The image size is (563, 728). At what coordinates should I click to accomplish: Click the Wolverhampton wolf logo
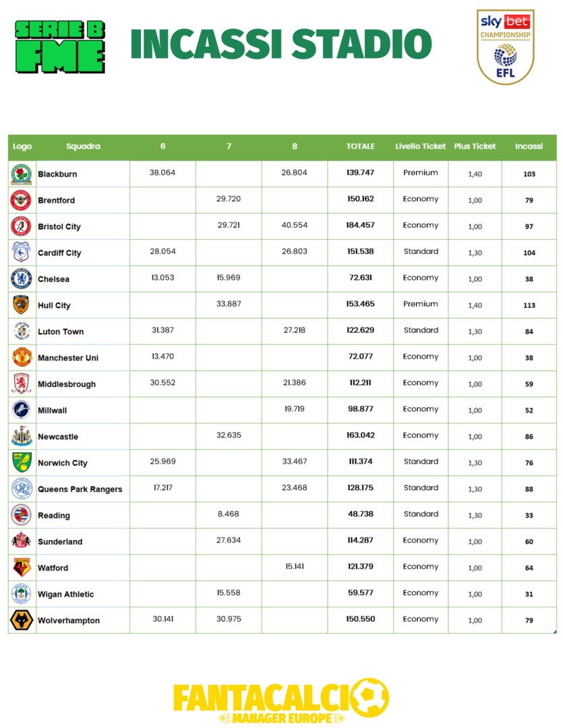pos(22,620)
